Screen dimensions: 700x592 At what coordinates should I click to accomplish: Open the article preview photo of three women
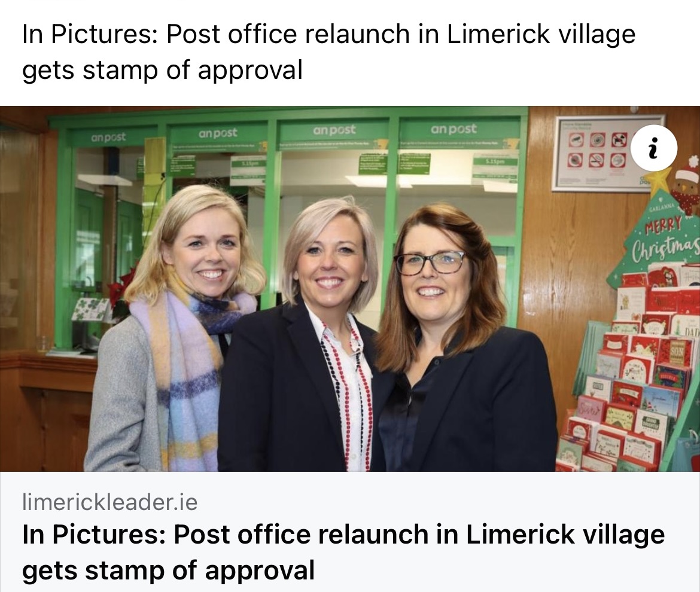[350, 289]
